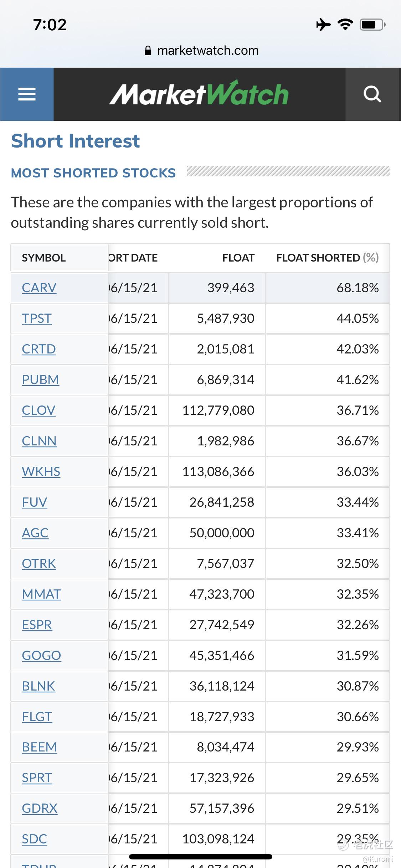Image resolution: width=401 pixels, height=868 pixels.
Task: Tap the marketwatch.com address bar
Action: pyautogui.click(x=201, y=51)
